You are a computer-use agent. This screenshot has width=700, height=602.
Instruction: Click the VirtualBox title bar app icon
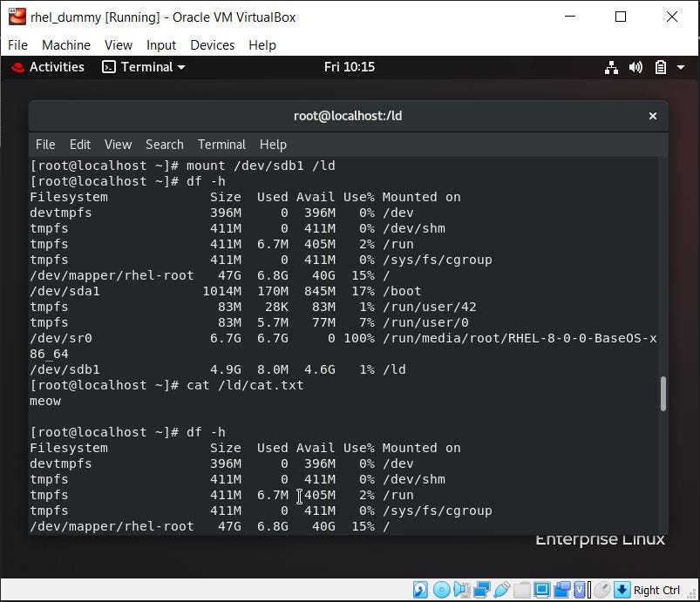17,17
